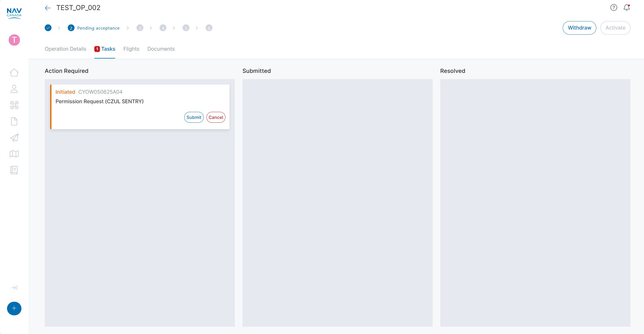Select step 4 in progress stepper

pos(163,28)
